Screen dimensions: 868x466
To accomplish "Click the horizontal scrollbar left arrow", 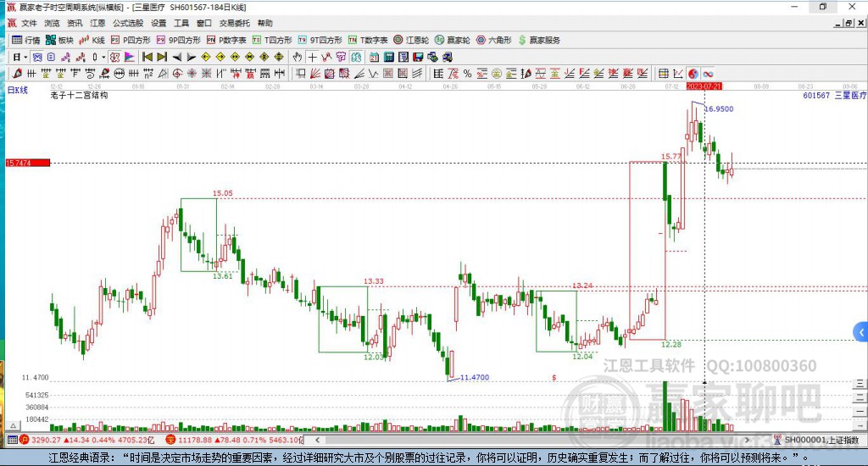I will (x=317, y=440).
